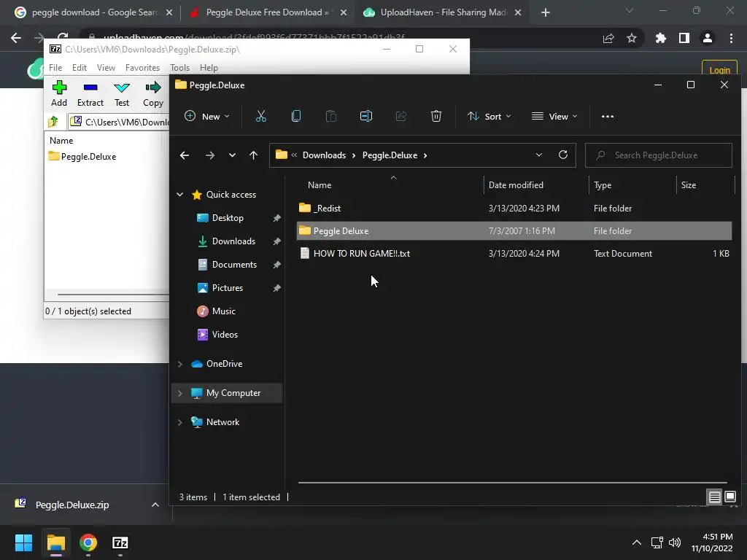Switch to the peggle download Google Search tab
Viewport: 747px width, 560px height.
pos(93,12)
